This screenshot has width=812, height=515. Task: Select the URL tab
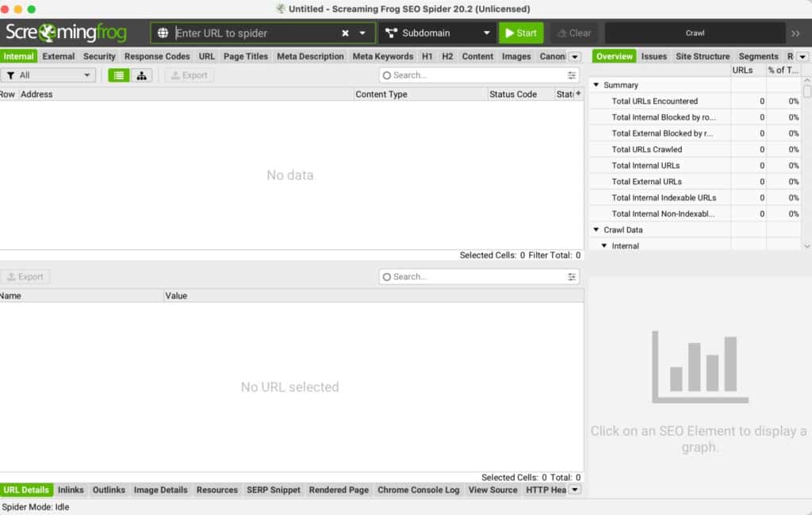pos(207,56)
